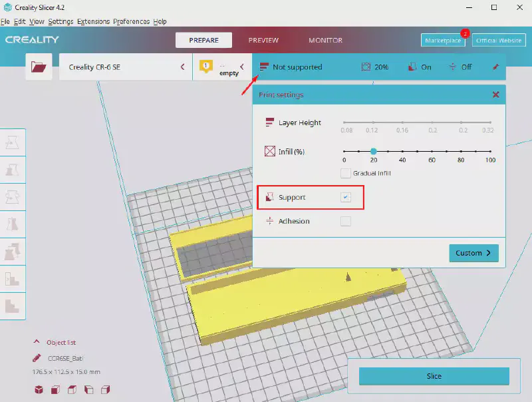Select the Rotate tool in left toolbar
The width and height of the screenshot is (532, 402).
point(13,196)
